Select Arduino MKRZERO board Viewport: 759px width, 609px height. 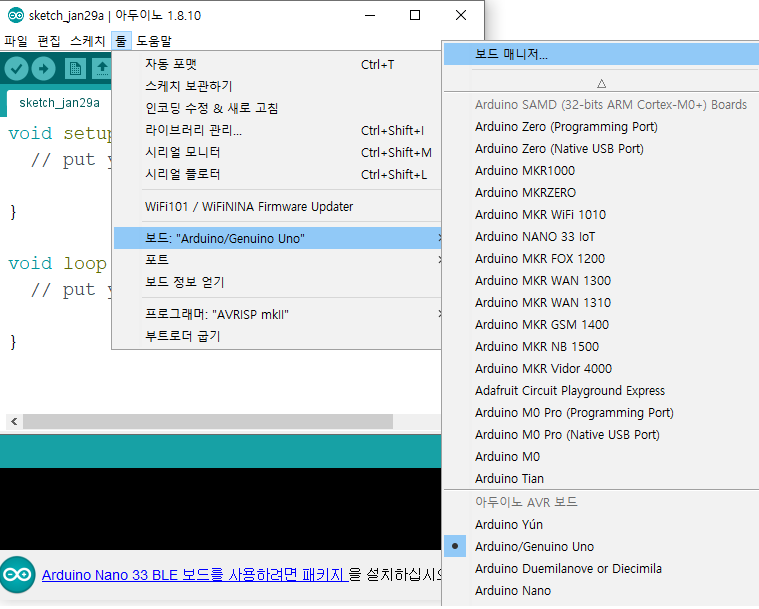pos(601,193)
